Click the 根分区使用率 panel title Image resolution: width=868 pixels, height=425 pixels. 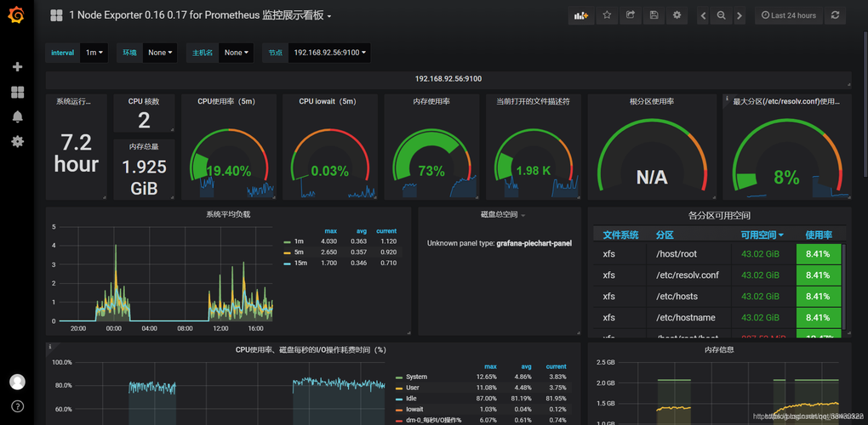point(652,102)
